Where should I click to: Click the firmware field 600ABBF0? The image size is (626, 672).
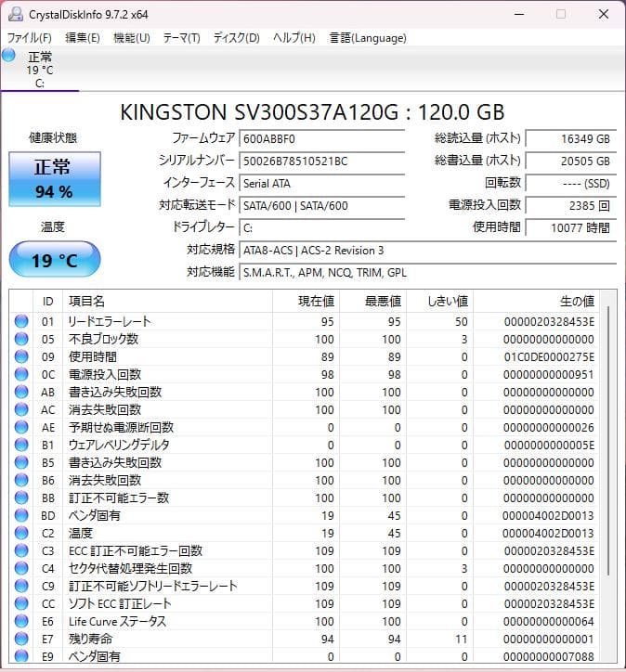pos(321,139)
